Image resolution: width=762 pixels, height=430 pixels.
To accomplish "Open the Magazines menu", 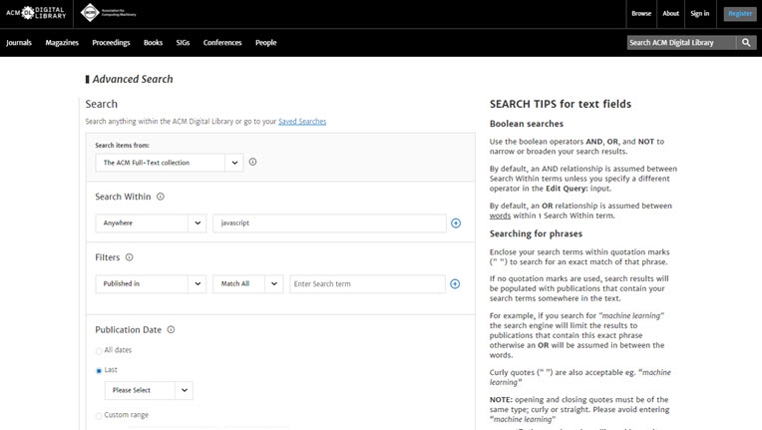I will (x=62, y=43).
